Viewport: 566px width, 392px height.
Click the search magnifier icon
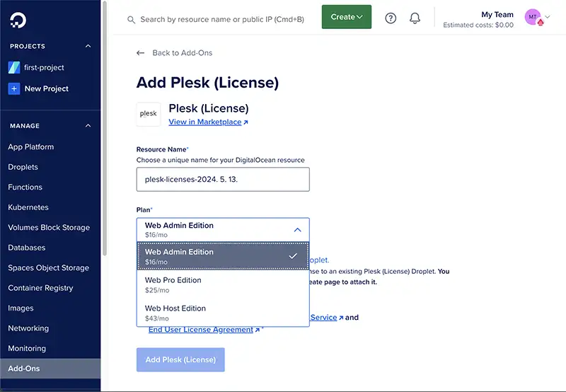tap(132, 20)
